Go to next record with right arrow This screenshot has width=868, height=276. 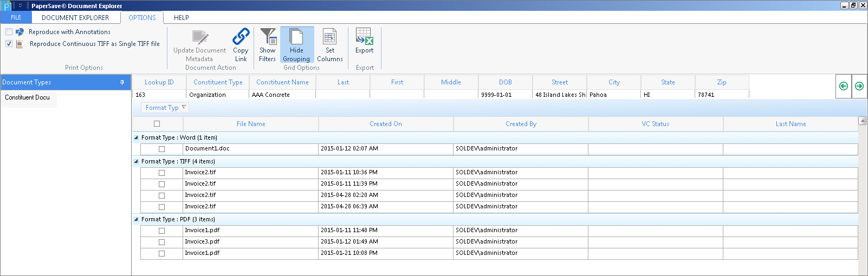point(859,86)
